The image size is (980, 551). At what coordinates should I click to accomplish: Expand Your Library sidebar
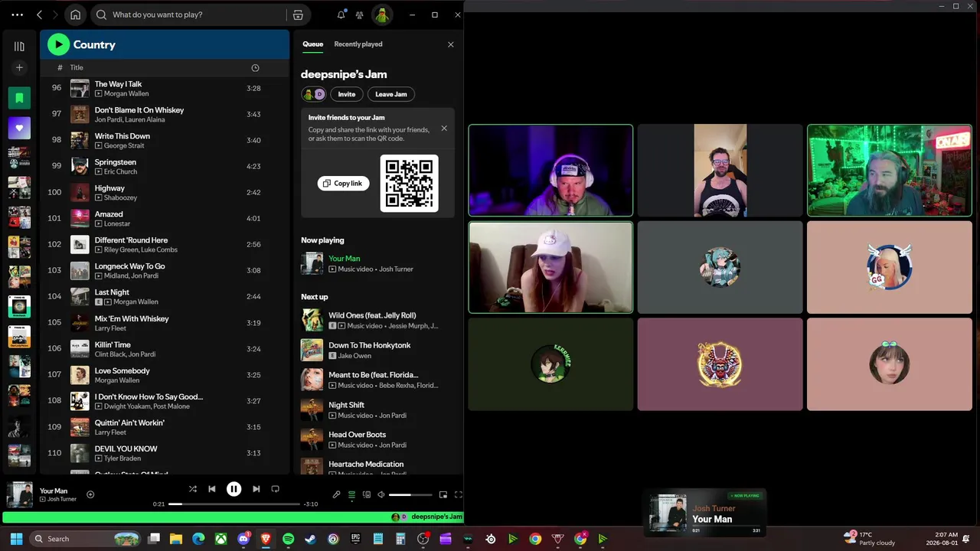pyautogui.click(x=19, y=46)
